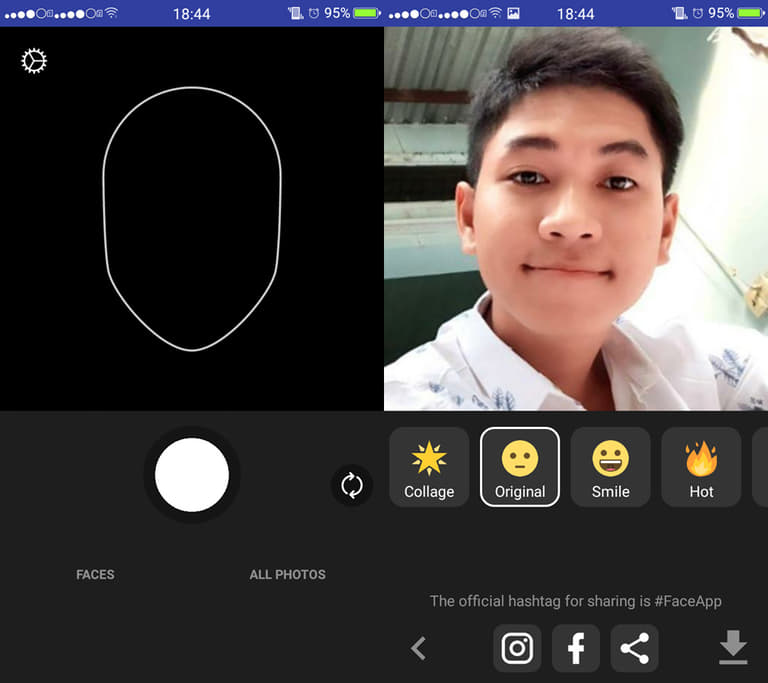This screenshot has width=768, height=683.
Task: Switch camera with the rotate icon
Action: [352, 486]
